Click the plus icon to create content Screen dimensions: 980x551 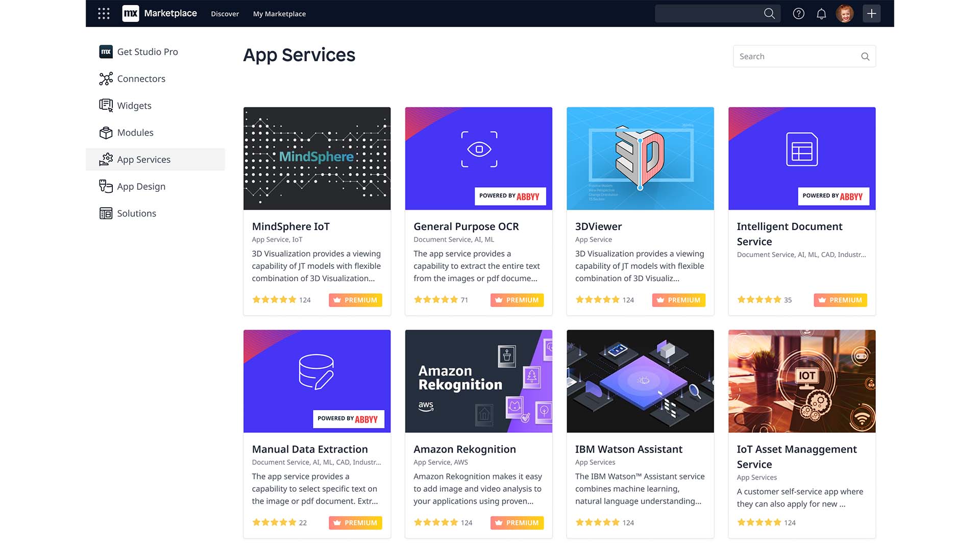871,13
